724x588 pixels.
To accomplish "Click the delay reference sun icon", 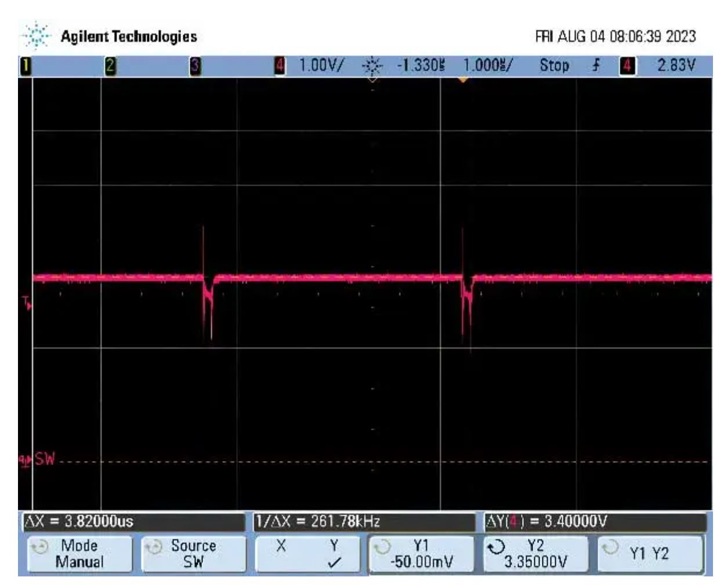I will click(x=372, y=66).
